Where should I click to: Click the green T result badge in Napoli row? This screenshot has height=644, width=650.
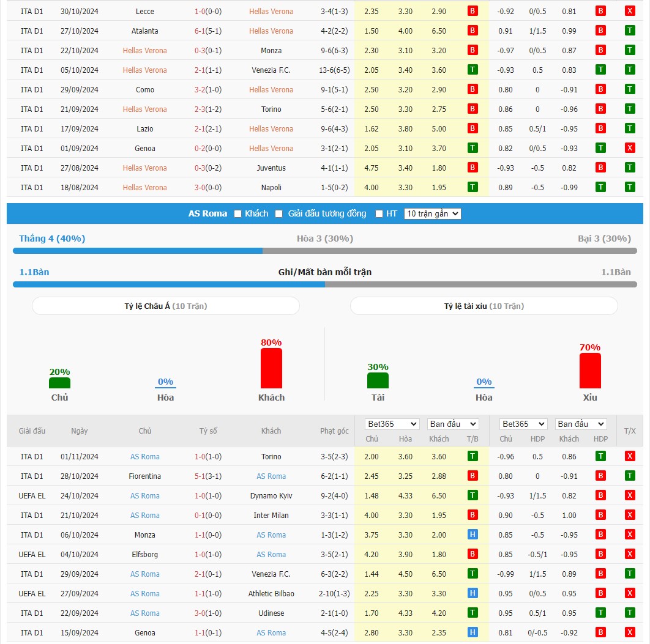coord(472,187)
